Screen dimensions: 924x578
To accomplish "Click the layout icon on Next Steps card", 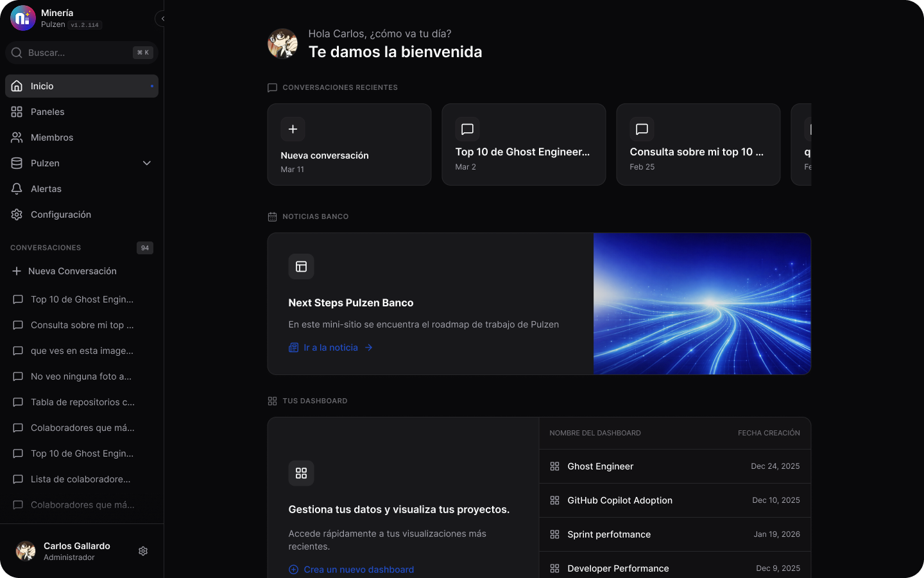I will tap(301, 267).
